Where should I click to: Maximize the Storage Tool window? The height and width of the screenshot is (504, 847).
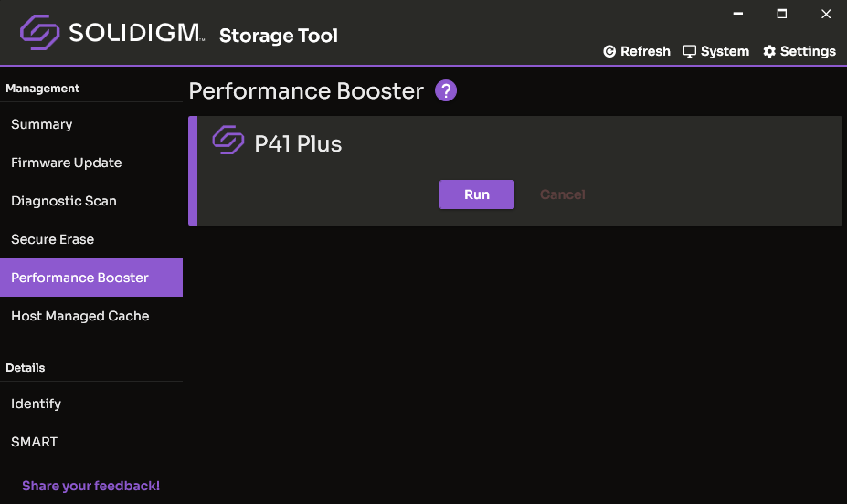click(x=781, y=14)
